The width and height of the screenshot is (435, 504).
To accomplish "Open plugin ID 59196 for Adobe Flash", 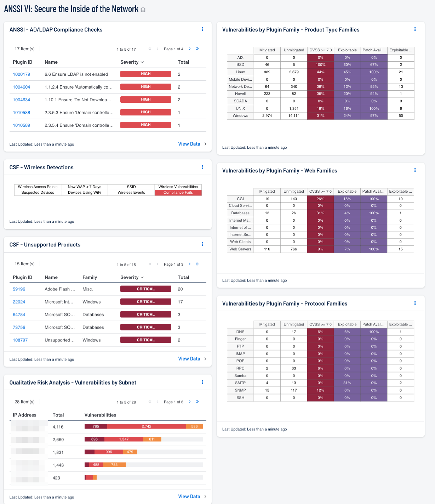I will tap(19, 289).
